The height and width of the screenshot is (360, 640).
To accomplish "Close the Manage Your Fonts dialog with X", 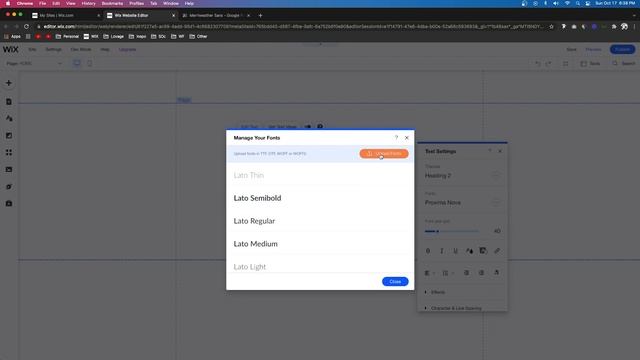I will click(x=407, y=138).
